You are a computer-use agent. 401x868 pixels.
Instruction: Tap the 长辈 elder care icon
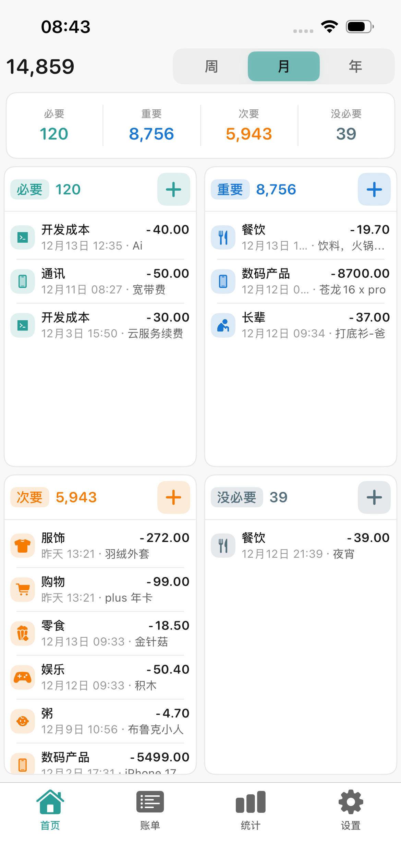(223, 325)
